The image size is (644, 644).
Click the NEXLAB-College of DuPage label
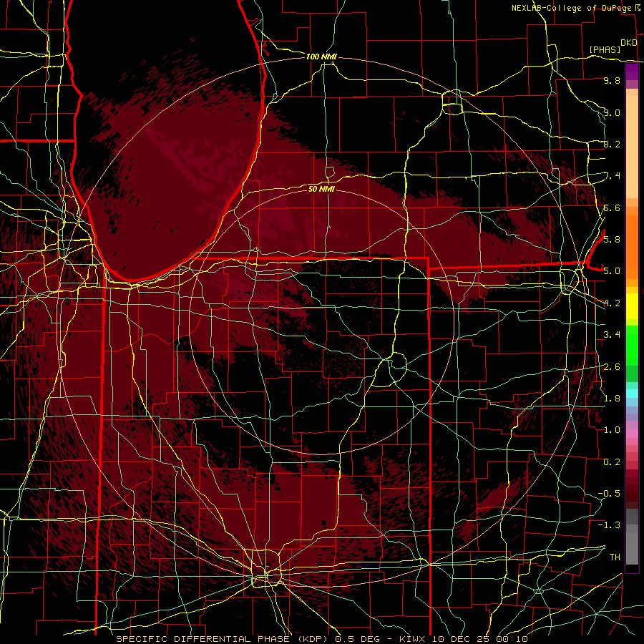coord(572,8)
